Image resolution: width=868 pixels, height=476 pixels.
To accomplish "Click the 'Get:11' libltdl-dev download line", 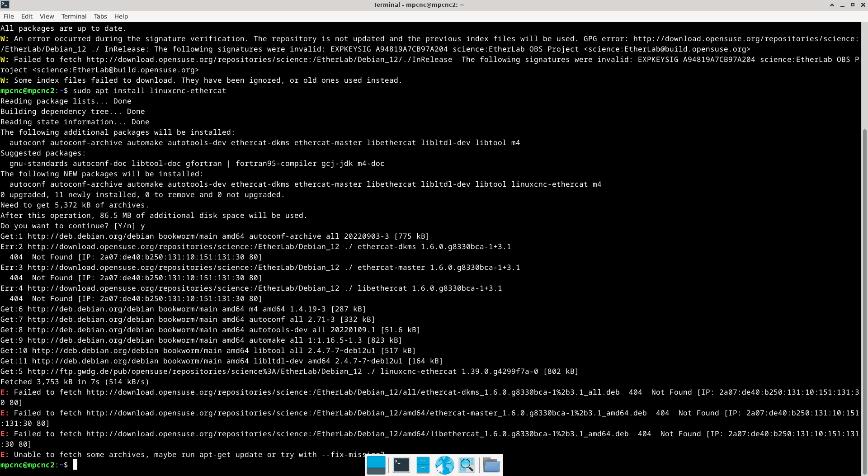I will (x=222, y=361).
